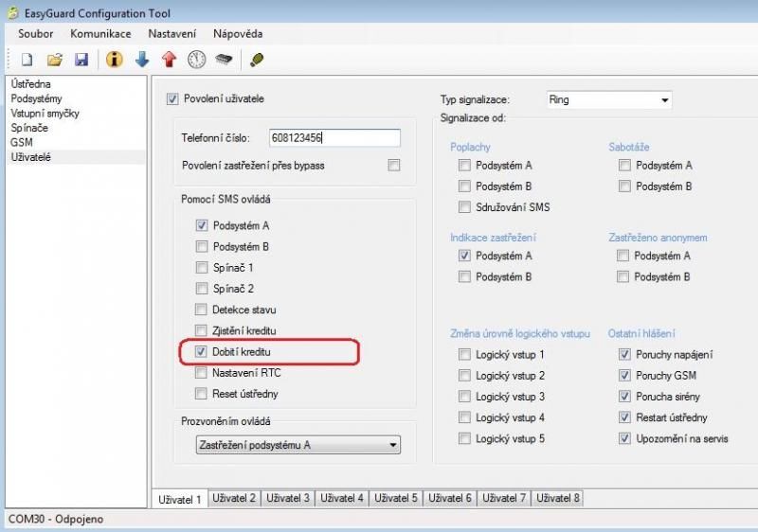Click the red upload arrow icon
Screen dimensions: 758x532
tap(170, 60)
